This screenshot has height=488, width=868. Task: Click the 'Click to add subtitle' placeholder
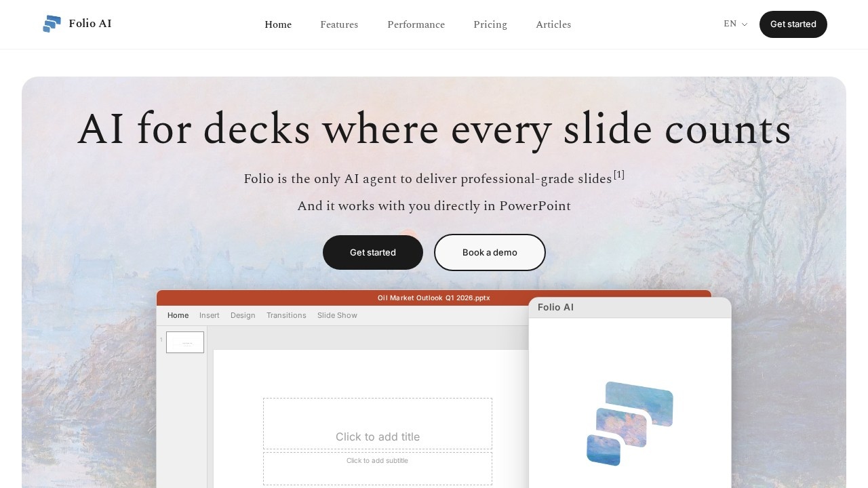pyautogui.click(x=378, y=468)
